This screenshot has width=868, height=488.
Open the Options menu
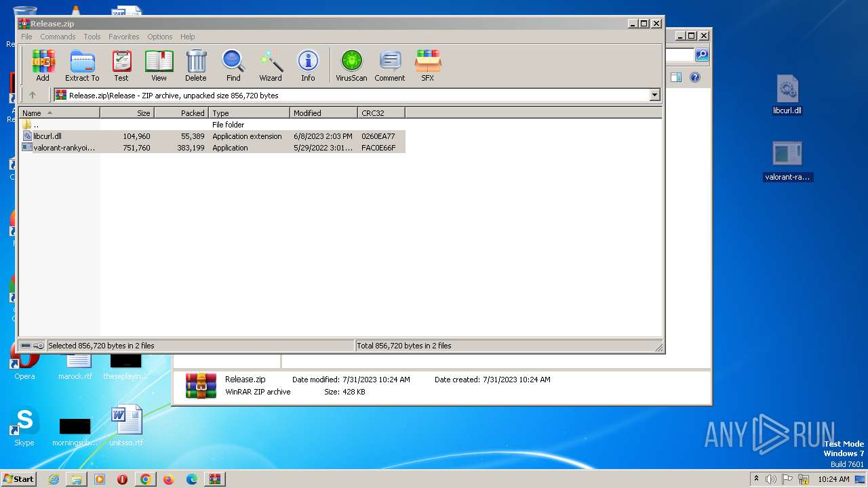point(160,37)
